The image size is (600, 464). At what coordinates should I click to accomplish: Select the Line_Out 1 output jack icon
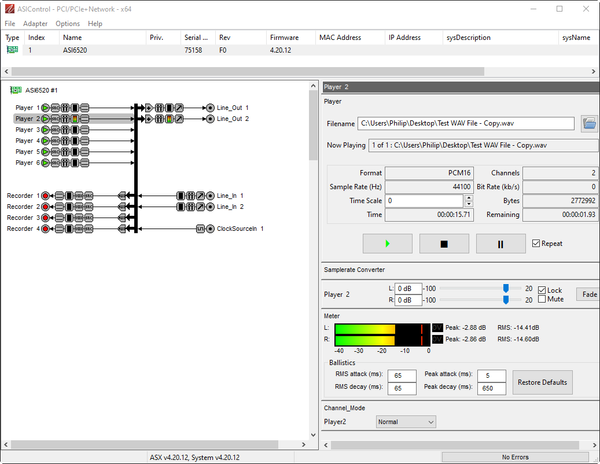210,107
